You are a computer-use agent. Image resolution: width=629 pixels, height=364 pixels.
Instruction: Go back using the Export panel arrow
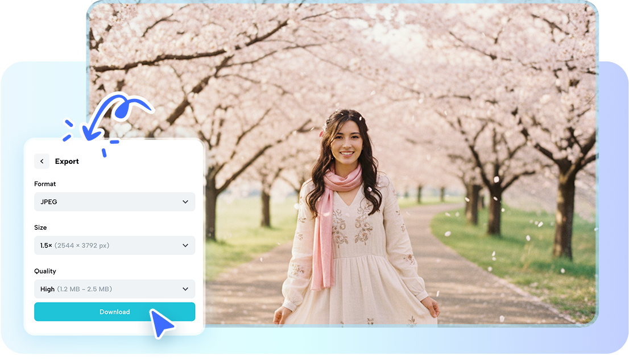pyautogui.click(x=42, y=161)
